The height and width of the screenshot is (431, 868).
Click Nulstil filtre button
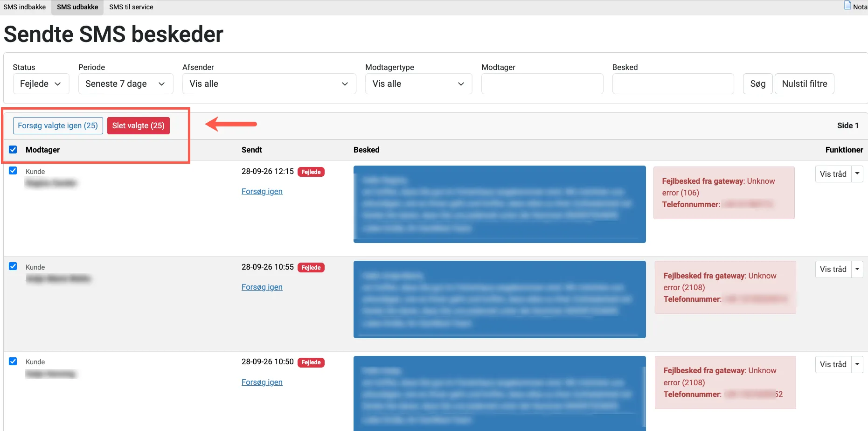(805, 84)
